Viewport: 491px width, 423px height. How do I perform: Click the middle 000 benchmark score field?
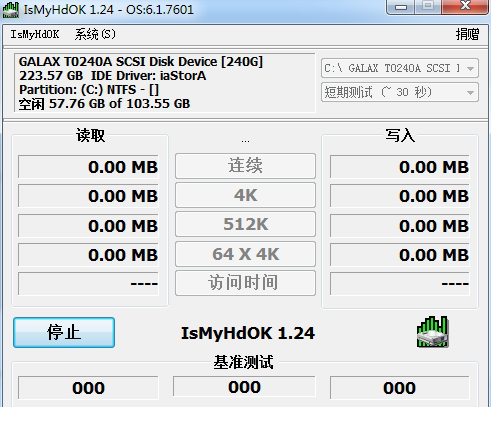point(244,387)
